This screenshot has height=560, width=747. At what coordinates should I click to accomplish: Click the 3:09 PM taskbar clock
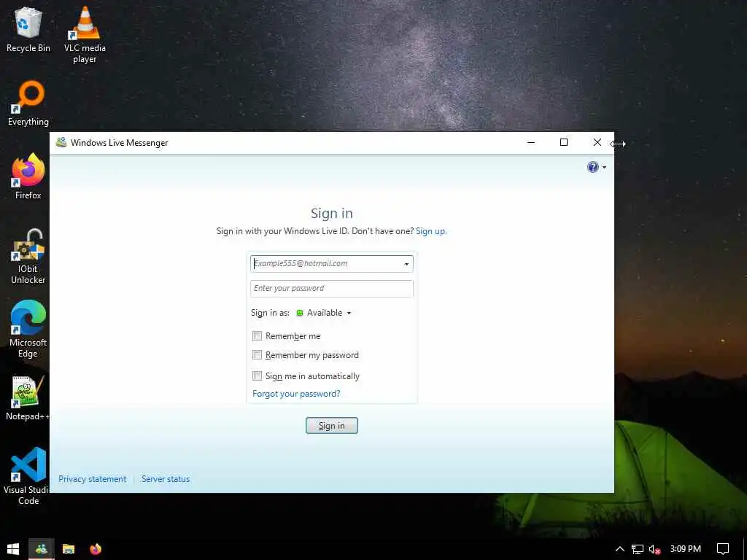(686, 549)
